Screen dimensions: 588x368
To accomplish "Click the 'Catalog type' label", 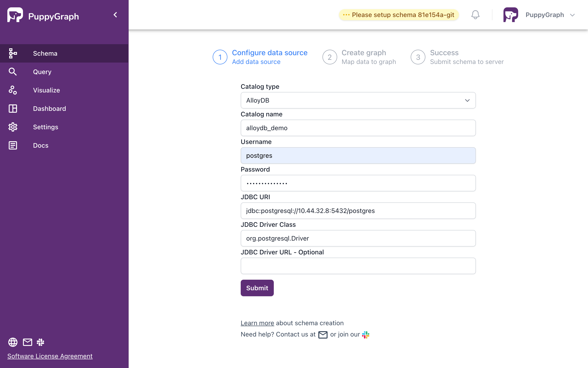I will coord(260,86).
